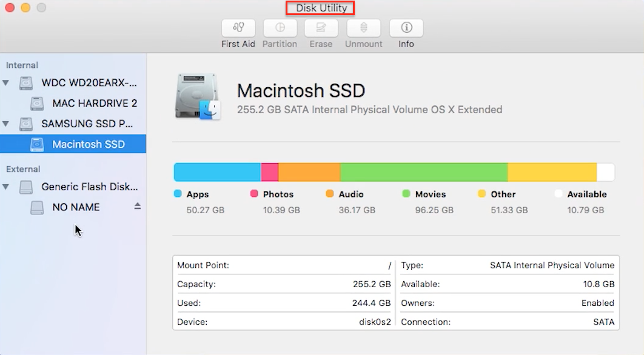The width and height of the screenshot is (644, 355).
Task: Open the Info panel
Action: (406, 32)
